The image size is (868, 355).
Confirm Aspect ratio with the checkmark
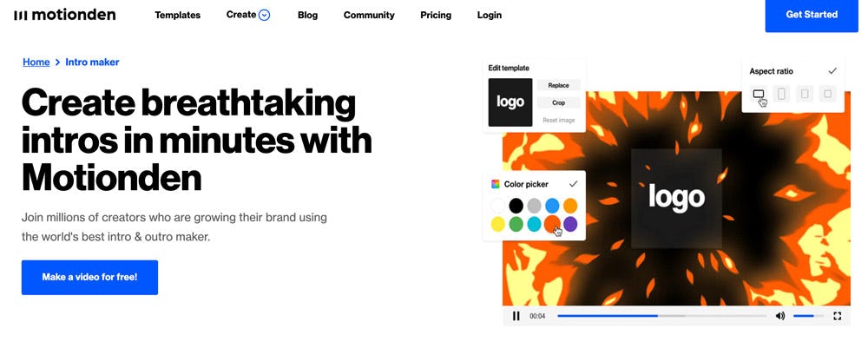(x=832, y=71)
